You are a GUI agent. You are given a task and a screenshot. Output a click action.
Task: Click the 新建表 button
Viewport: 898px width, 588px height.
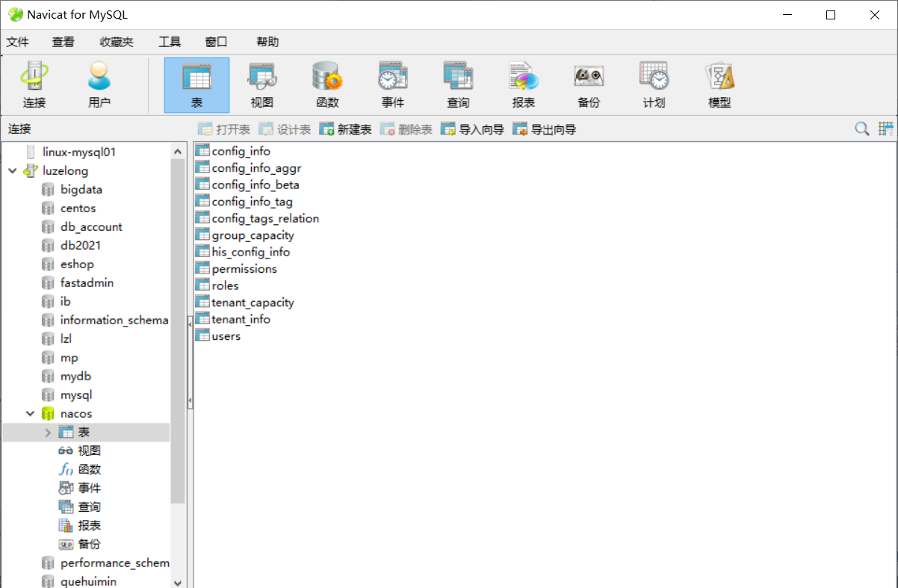pos(345,129)
